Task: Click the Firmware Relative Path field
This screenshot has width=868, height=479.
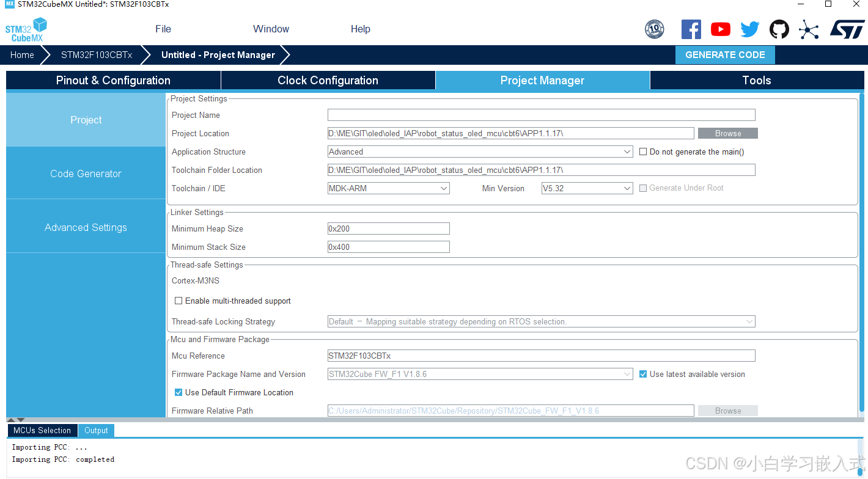Action: click(x=511, y=411)
